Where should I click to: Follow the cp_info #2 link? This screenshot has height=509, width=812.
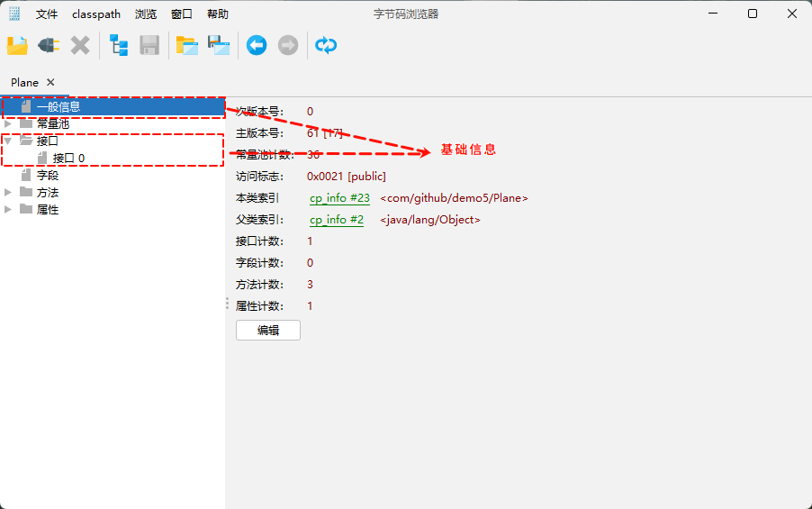point(337,220)
